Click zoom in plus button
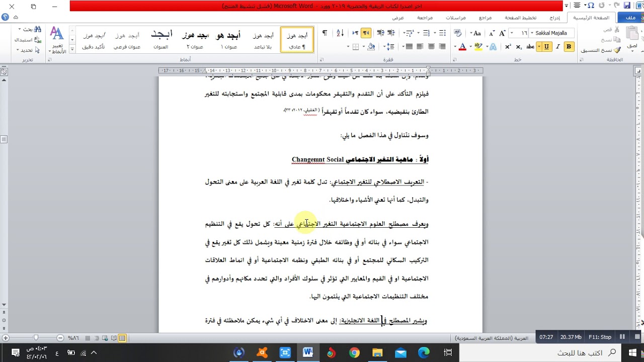This screenshot has height=362, width=644. 6,338
